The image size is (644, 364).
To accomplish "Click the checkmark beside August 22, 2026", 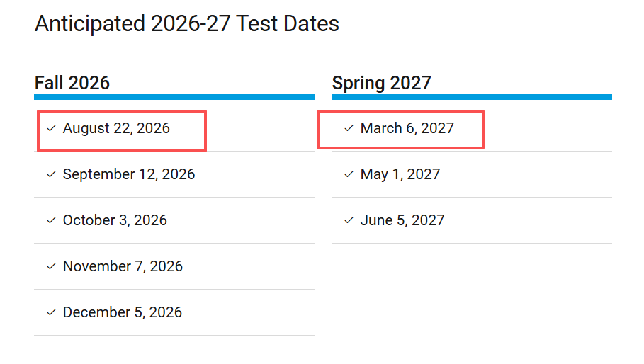I will point(51,128).
